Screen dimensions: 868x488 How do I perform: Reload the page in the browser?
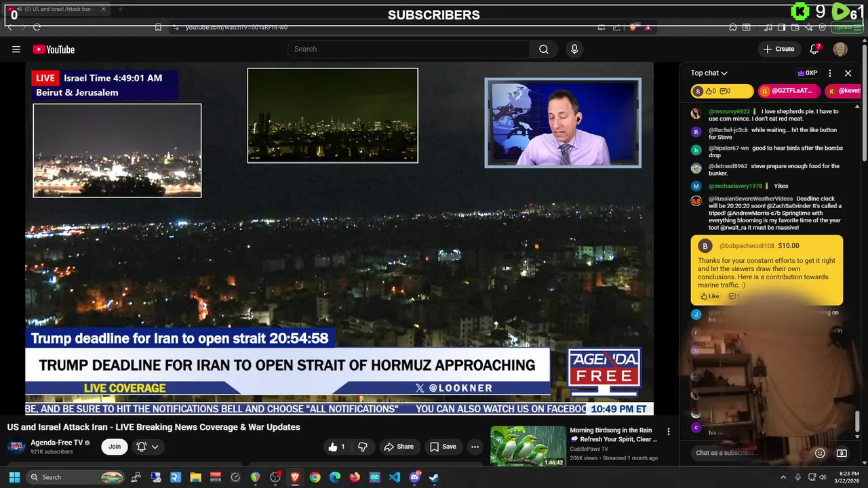click(x=37, y=27)
